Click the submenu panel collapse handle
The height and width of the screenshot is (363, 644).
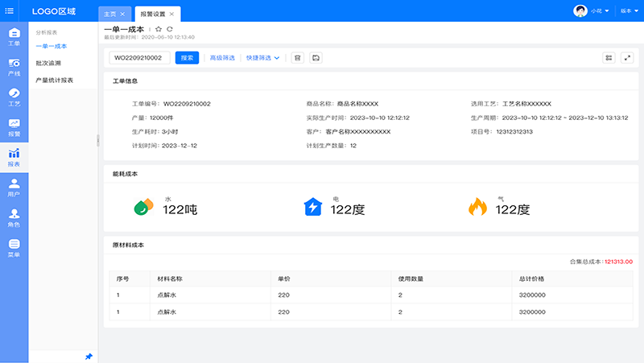click(x=97, y=140)
